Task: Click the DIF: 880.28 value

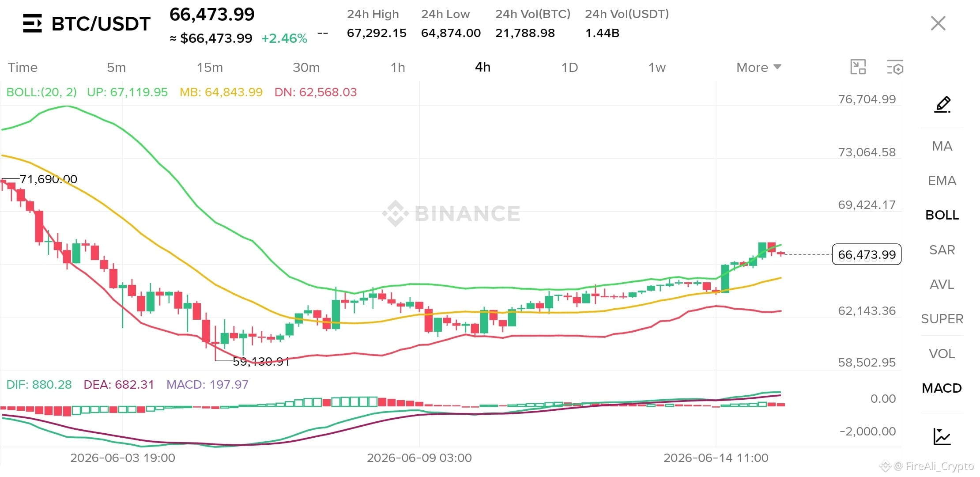Action: pyautogui.click(x=39, y=385)
